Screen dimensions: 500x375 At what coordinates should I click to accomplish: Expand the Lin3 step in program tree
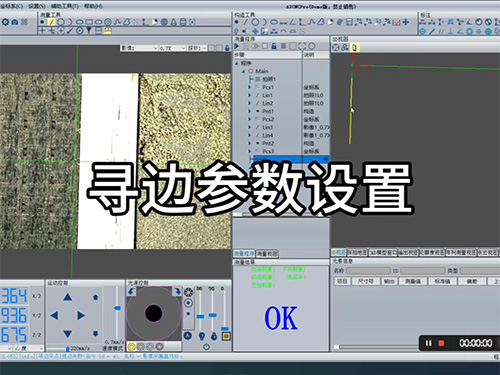coord(250,127)
